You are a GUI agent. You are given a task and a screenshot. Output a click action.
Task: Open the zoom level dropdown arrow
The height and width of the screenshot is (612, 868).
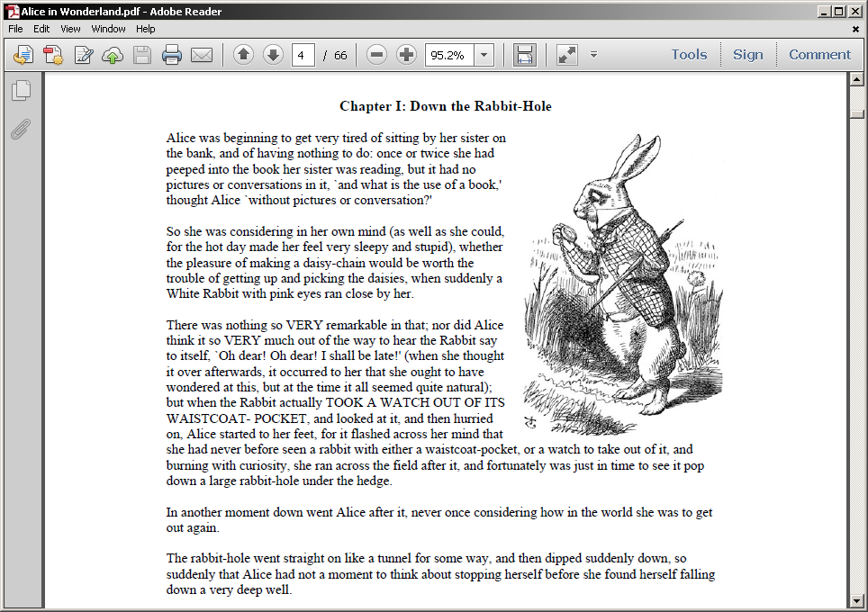(484, 55)
